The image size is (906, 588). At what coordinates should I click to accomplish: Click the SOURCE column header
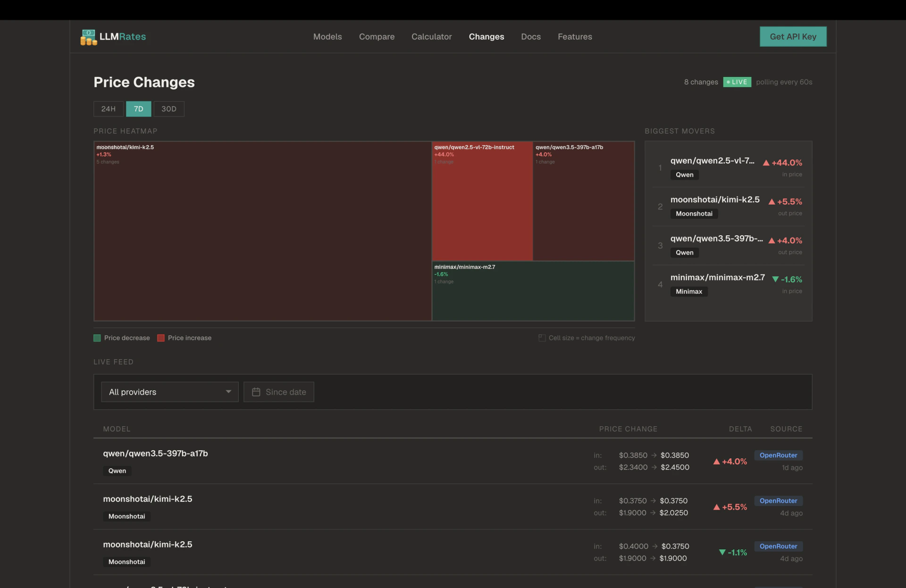tap(786, 429)
